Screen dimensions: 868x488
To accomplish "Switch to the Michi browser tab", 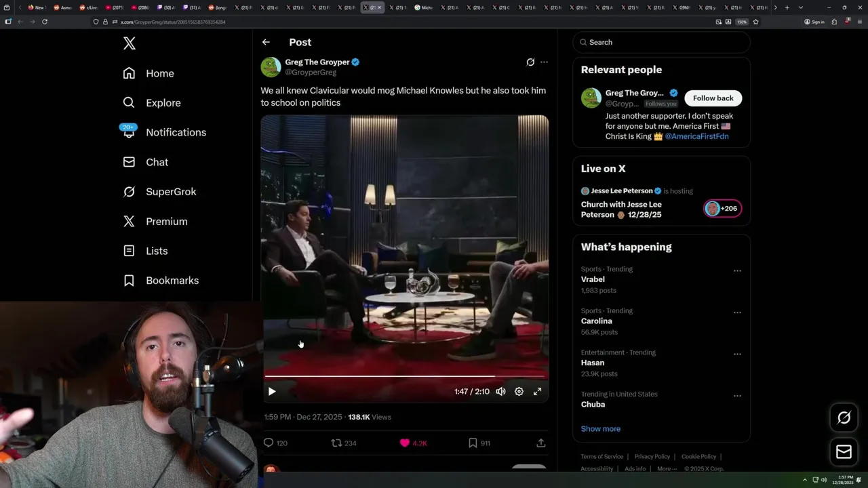I will (424, 7).
